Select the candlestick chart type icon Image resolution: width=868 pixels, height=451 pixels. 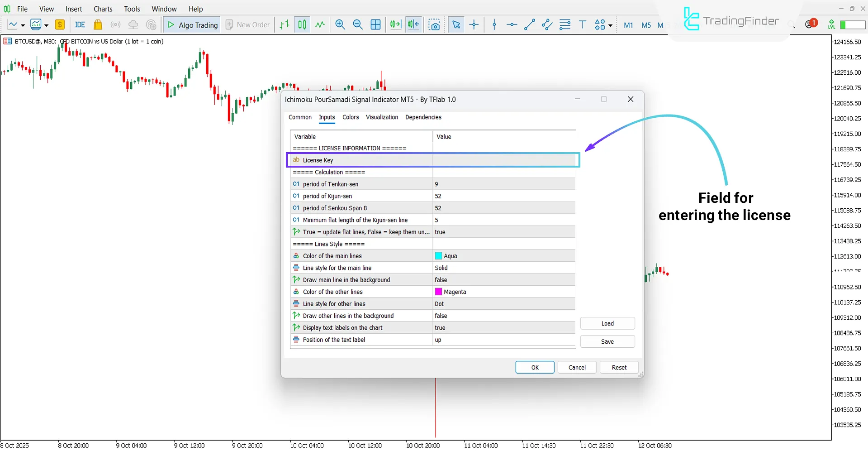(302, 25)
